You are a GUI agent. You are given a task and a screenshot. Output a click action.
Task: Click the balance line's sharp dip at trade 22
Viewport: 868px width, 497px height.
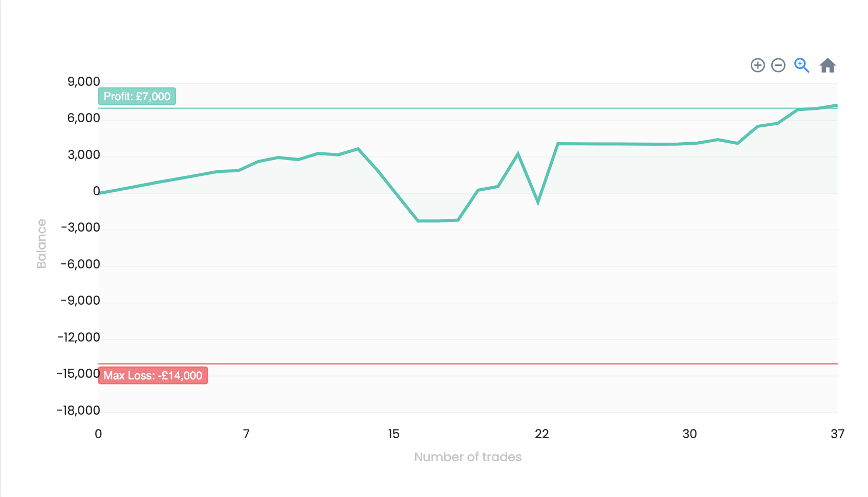pos(538,201)
